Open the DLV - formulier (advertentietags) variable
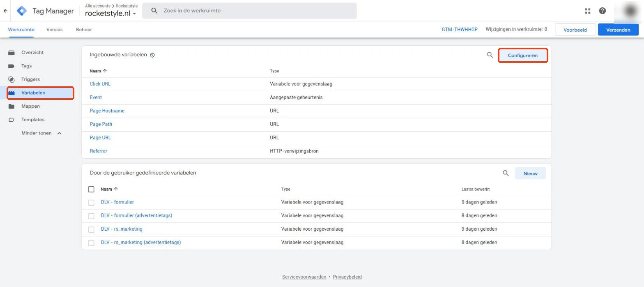 (x=136, y=215)
